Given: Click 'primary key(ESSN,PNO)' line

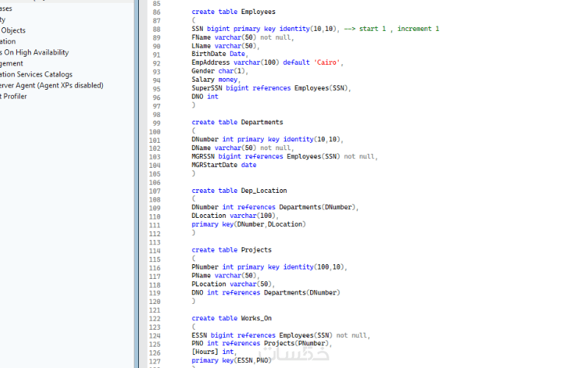Looking at the screenshot, I should 232,361.
